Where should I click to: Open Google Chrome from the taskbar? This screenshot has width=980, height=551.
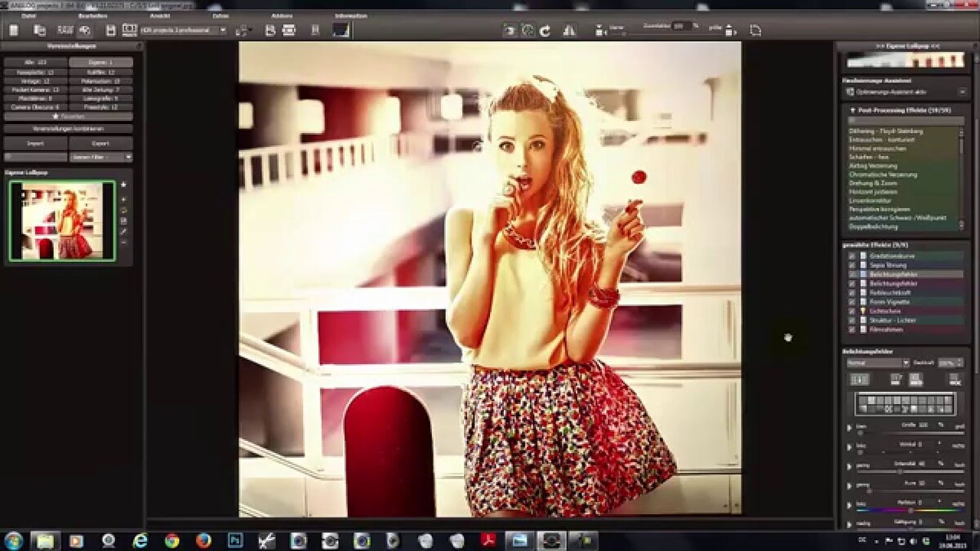171,540
